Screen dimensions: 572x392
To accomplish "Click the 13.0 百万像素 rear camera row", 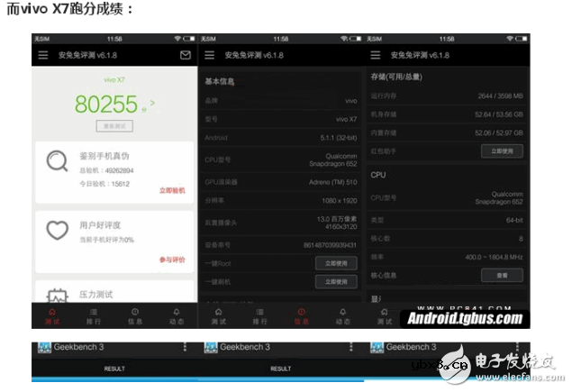I will point(281,223).
